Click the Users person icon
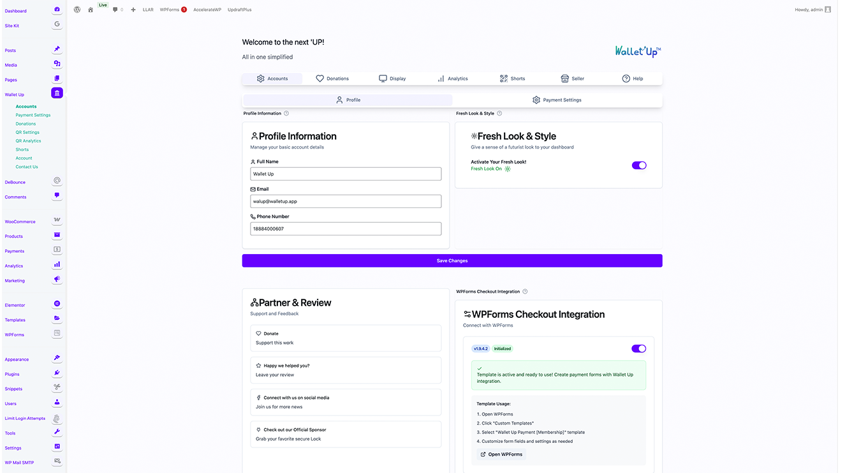 coord(57,402)
